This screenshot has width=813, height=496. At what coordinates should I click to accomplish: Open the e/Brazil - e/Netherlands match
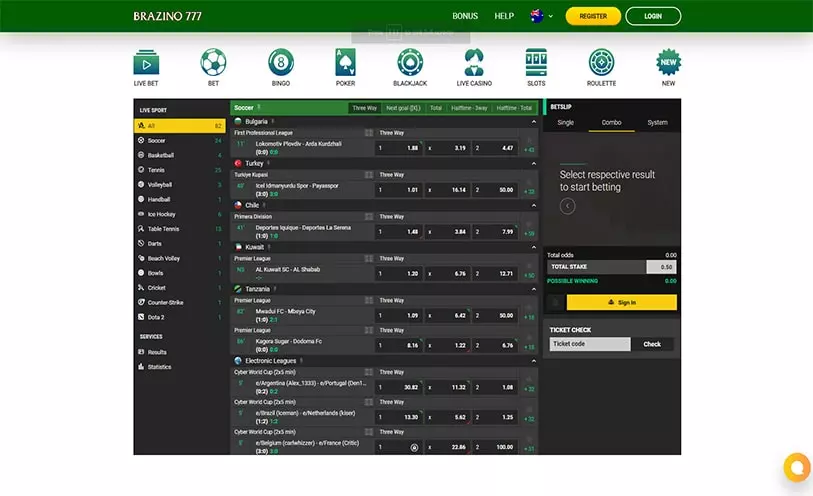pyautogui.click(x=305, y=413)
